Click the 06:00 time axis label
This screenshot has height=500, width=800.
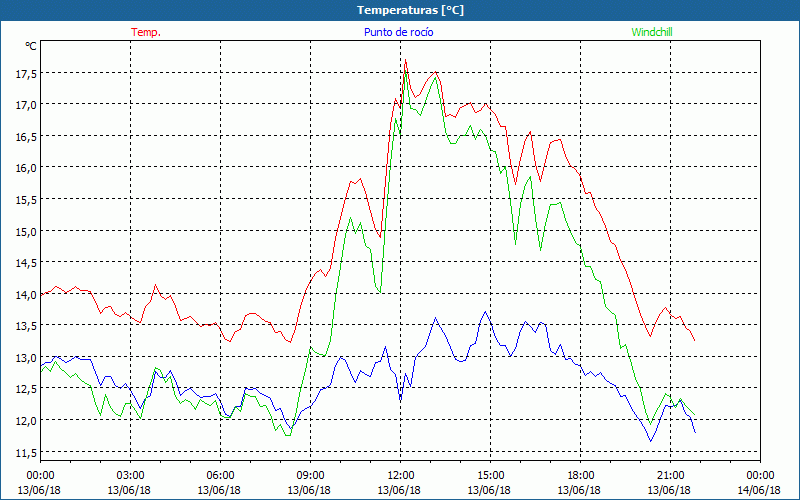point(220,476)
